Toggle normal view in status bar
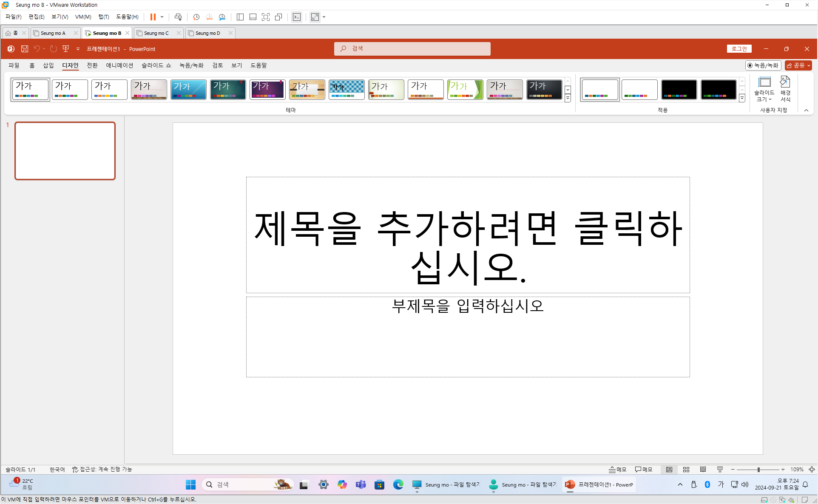This screenshot has height=504, width=818. tap(669, 470)
